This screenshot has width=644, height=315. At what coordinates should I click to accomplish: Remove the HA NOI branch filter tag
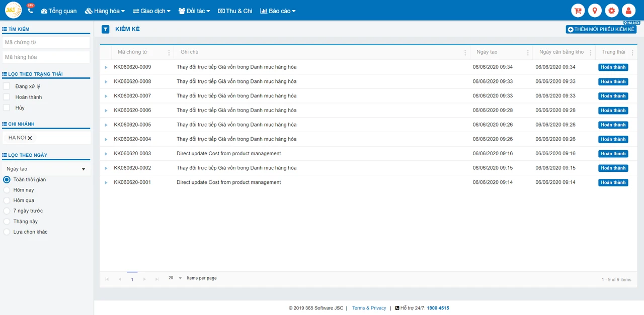click(x=30, y=138)
